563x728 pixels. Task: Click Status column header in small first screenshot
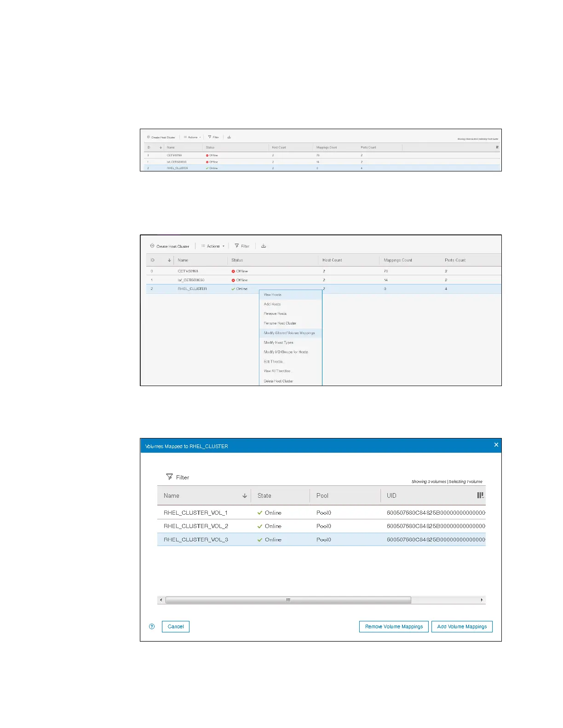210,148
